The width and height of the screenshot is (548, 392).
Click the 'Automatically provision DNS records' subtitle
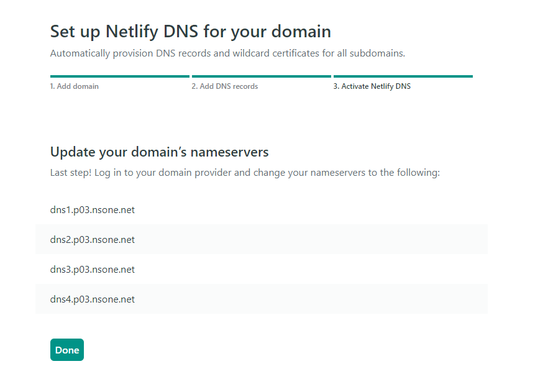pyautogui.click(x=227, y=53)
